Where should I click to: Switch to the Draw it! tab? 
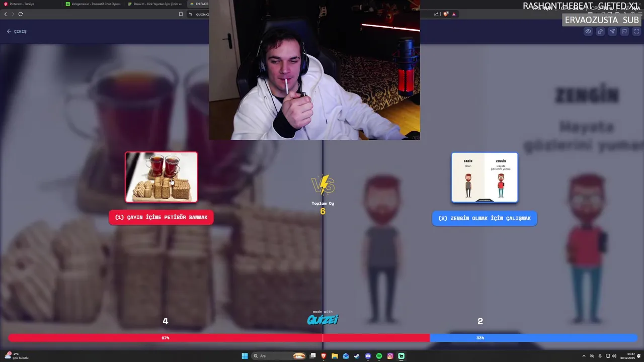pos(154,4)
